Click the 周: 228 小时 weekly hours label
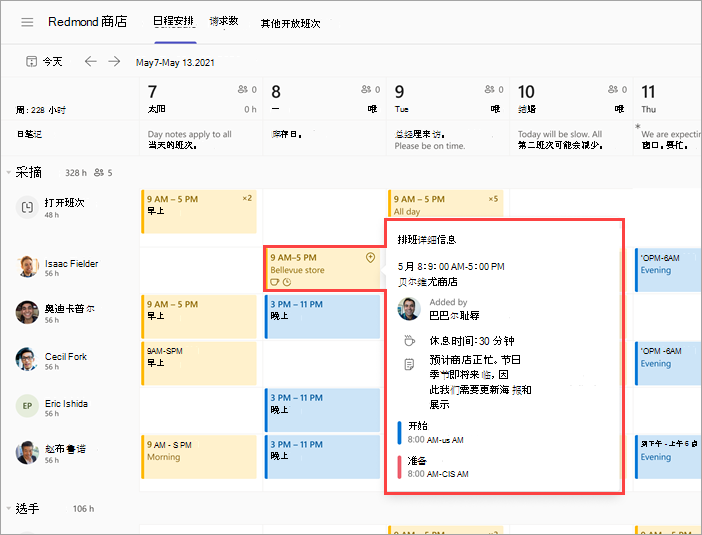This screenshot has width=702, height=535. point(41,110)
